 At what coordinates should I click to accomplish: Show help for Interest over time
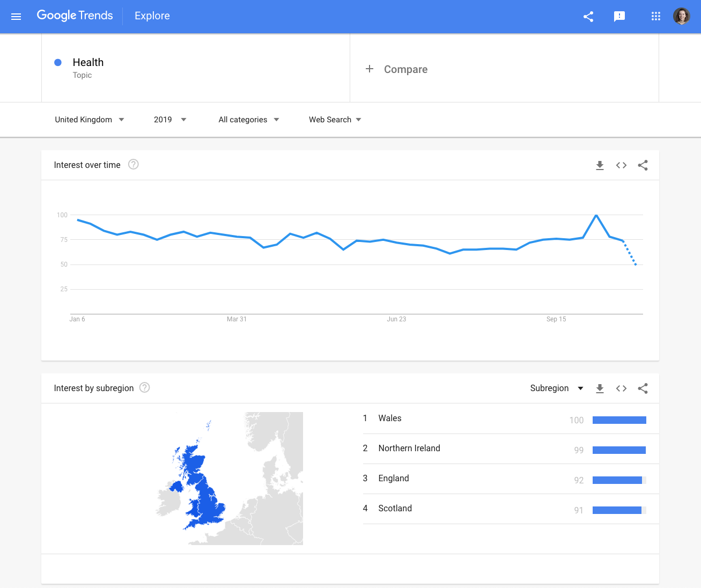click(134, 164)
